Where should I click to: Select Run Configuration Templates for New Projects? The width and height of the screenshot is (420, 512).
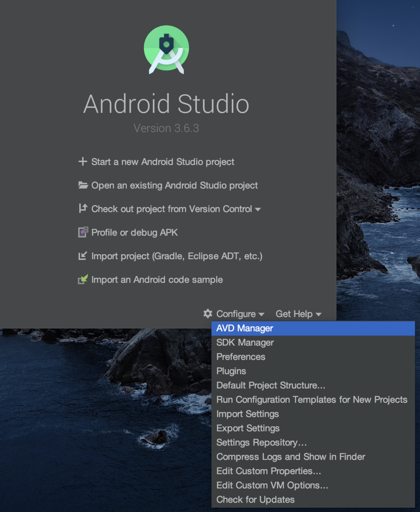point(313,400)
